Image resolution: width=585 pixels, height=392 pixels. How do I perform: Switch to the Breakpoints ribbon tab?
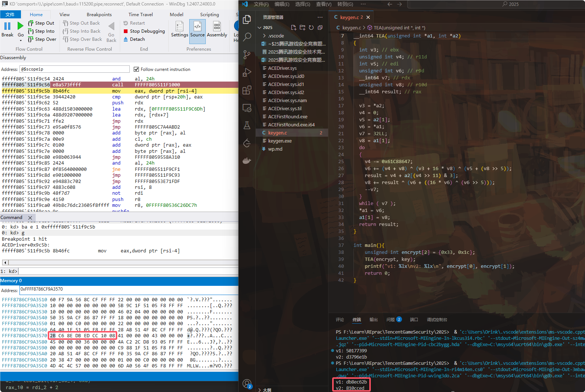pyautogui.click(x=99, y=15)
